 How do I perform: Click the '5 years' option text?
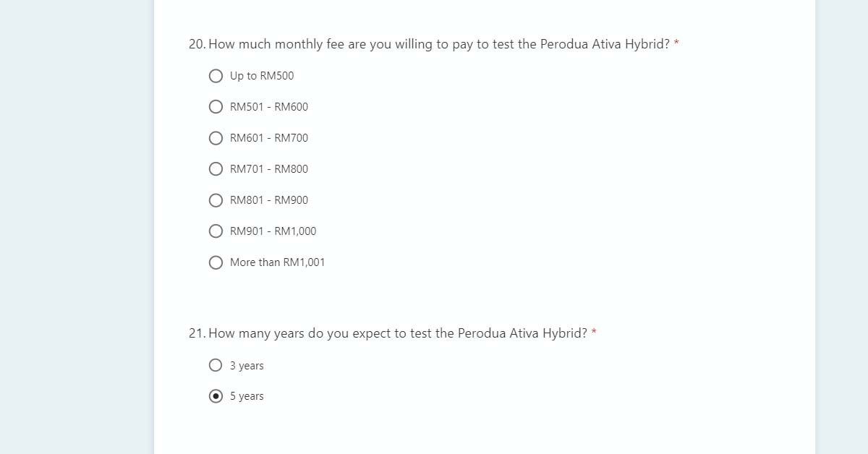point(247,396)
